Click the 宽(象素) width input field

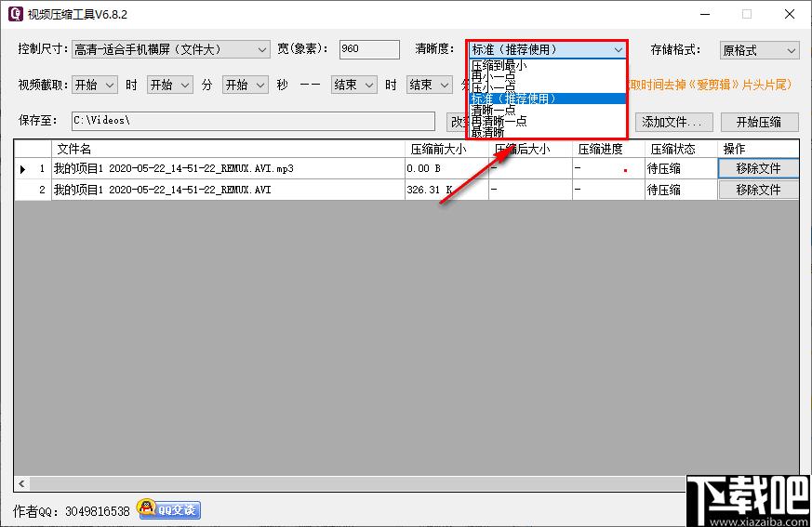click(369, 49)
